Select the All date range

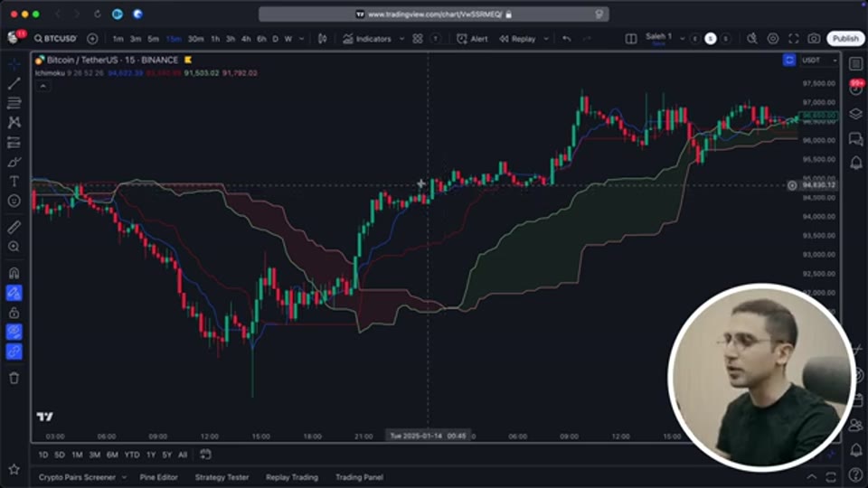183,455
